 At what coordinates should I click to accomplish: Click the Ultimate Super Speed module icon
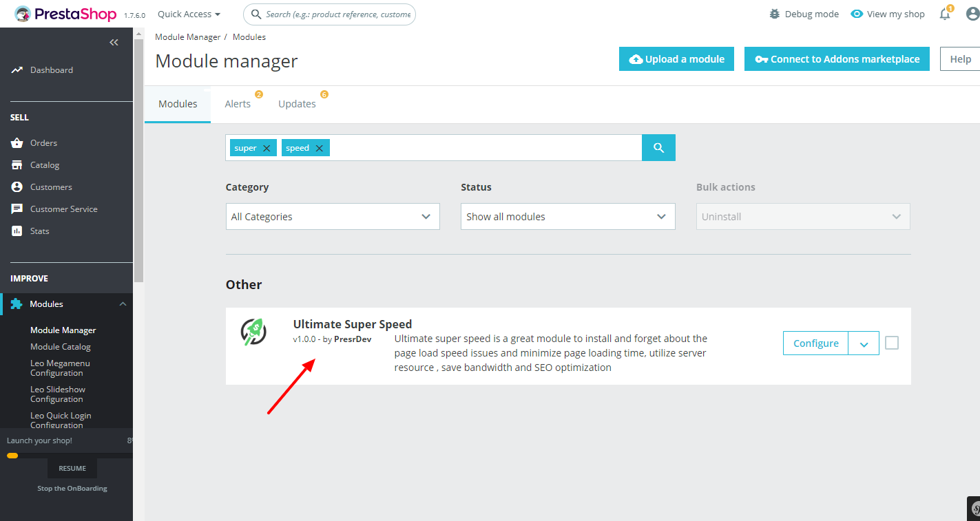(x=253, y=331)
